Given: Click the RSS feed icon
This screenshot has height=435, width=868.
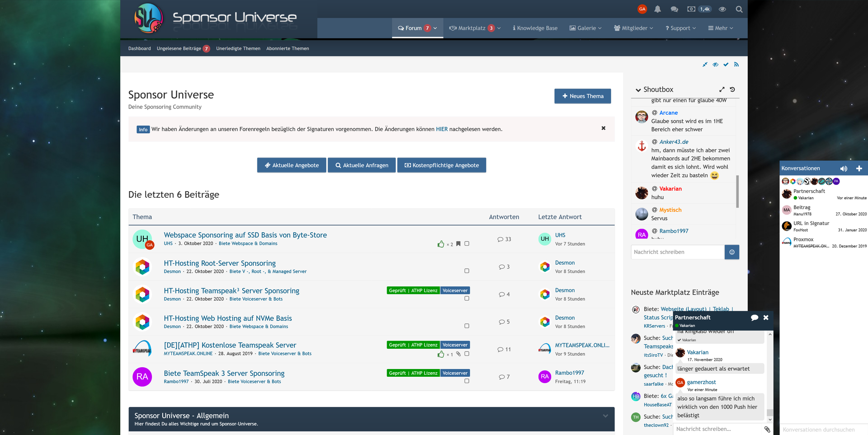Looking at the screenshot, I should point(736,65).
